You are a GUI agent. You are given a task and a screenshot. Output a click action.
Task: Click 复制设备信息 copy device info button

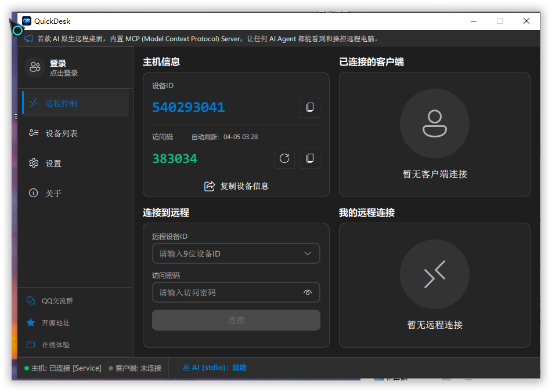coord(236,186)
